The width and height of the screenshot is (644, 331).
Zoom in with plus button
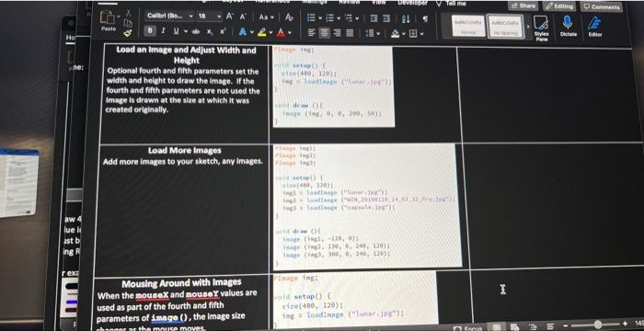[x=626, y=324]
